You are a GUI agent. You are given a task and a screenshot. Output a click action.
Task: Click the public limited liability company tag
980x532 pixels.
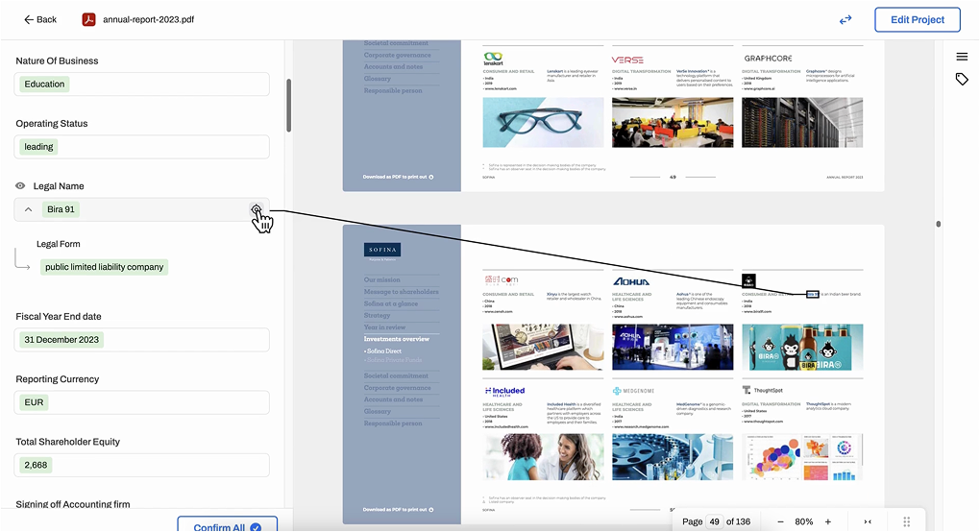point(105,267)
